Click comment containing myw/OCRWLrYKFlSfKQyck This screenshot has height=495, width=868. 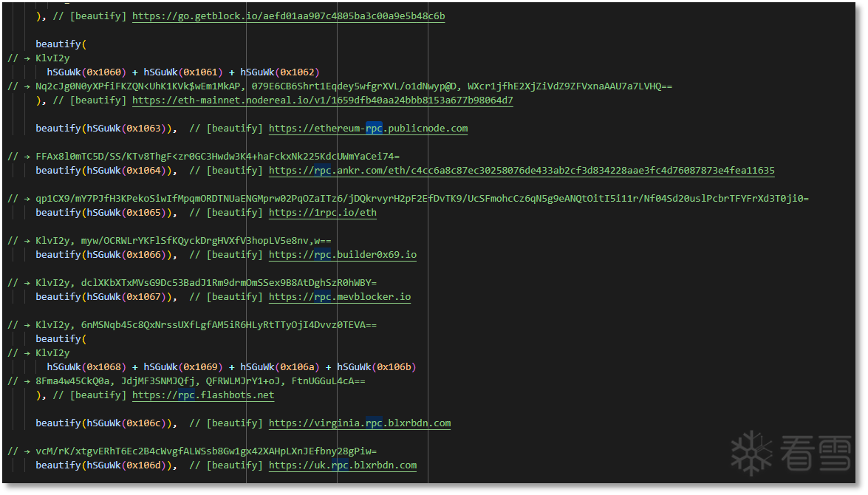coord(169,240)
